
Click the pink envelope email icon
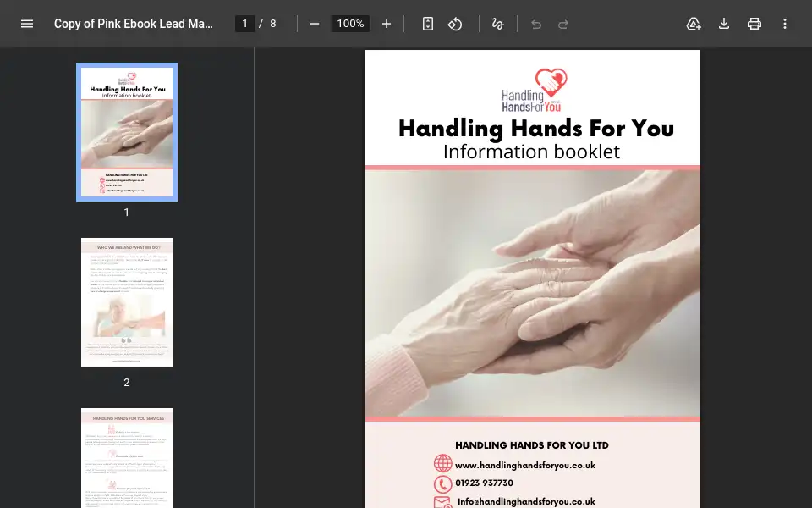click(x=442, y=502)
